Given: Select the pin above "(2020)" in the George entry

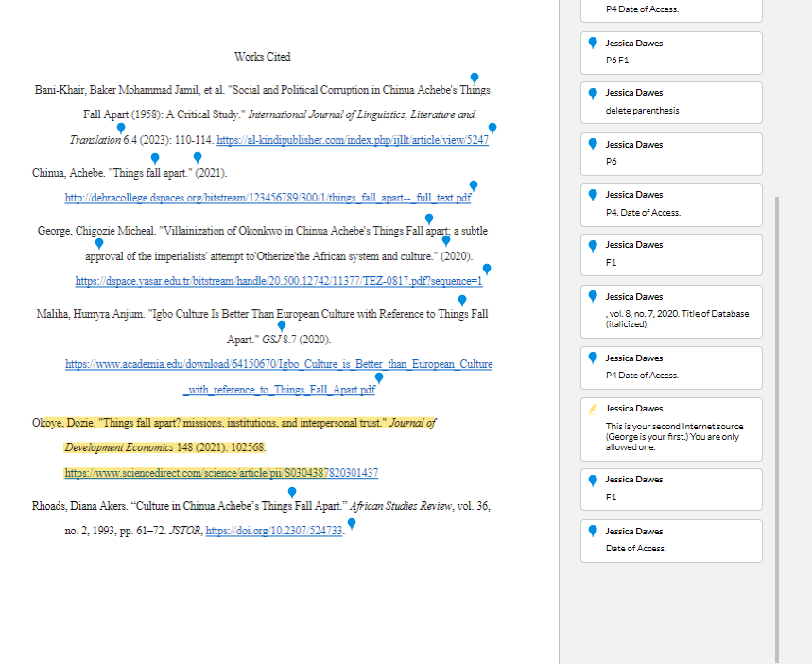Looking at the screenshot, I should pyautogui.click(x=446, y=241).
